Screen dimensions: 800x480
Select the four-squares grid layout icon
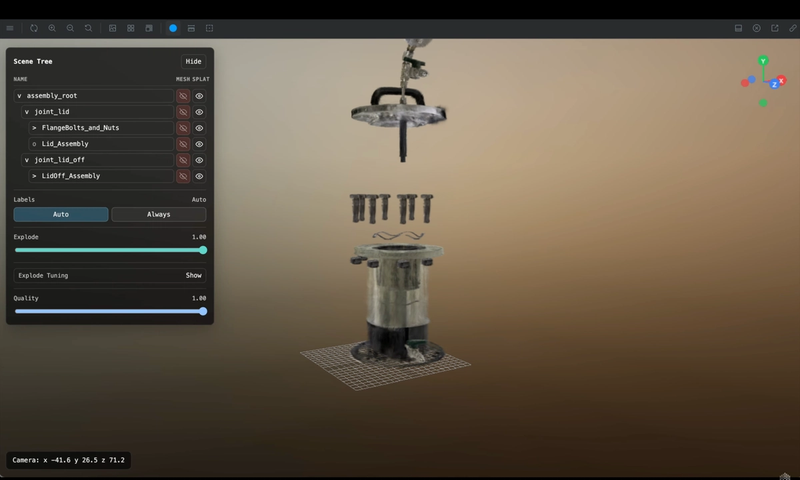(131, 28)
